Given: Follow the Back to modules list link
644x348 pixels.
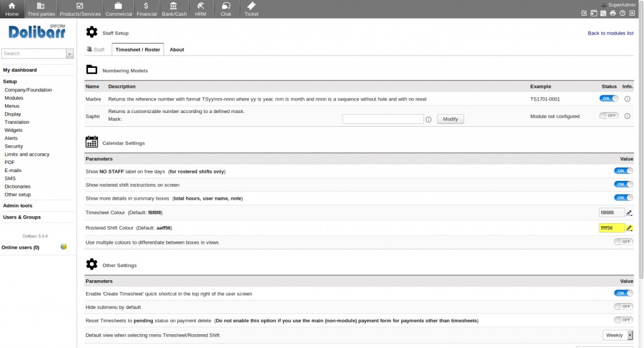Looking at the screenshot, I should click(610, 33).
